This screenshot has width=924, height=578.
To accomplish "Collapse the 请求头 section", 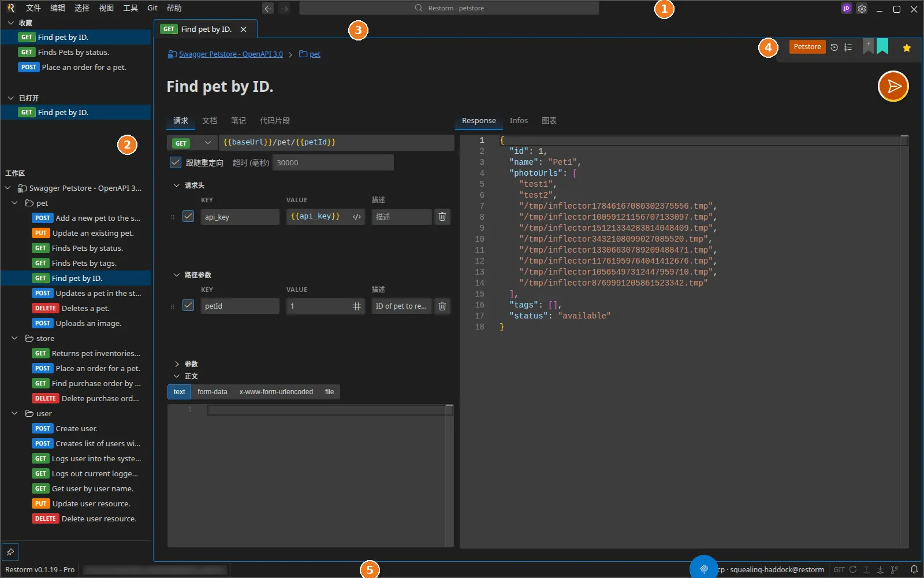I will coord(177,186).
